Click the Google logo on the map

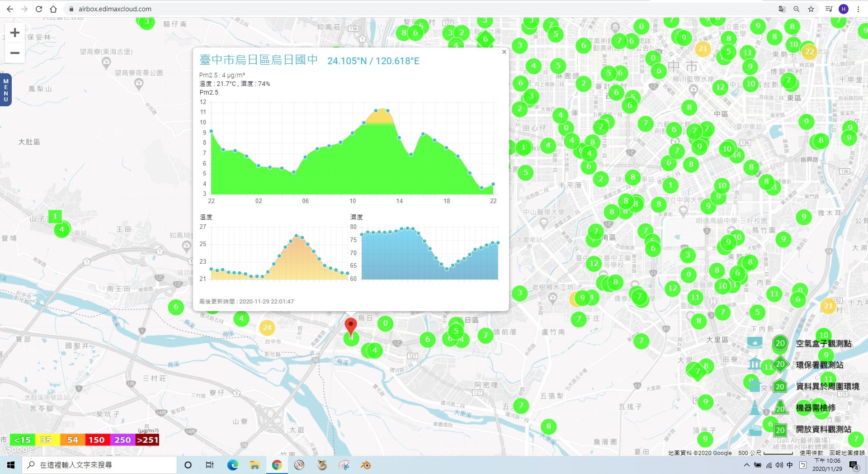19,450
